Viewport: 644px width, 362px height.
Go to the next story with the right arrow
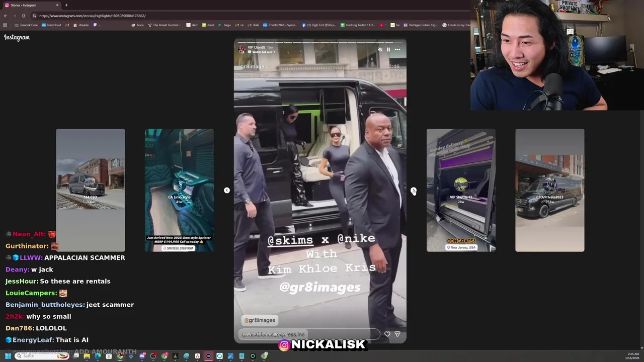tap(413, 190)
